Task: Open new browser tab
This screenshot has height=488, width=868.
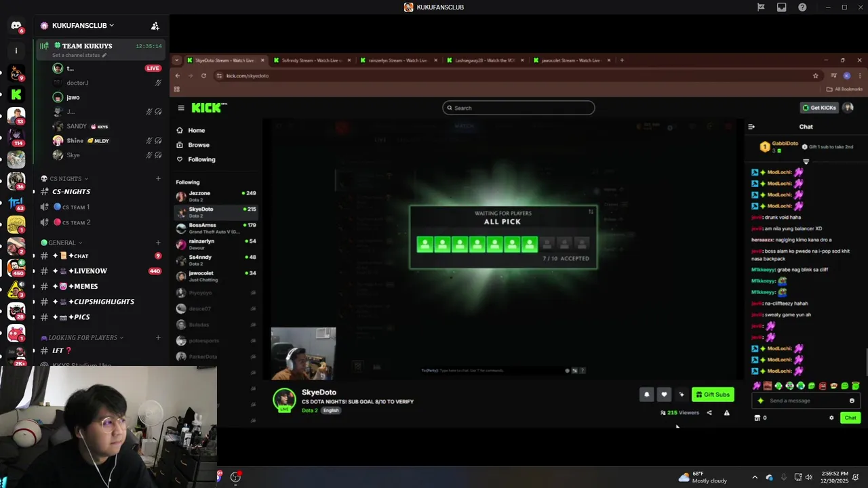Action: pyautogui.click(x=622, y=60)
